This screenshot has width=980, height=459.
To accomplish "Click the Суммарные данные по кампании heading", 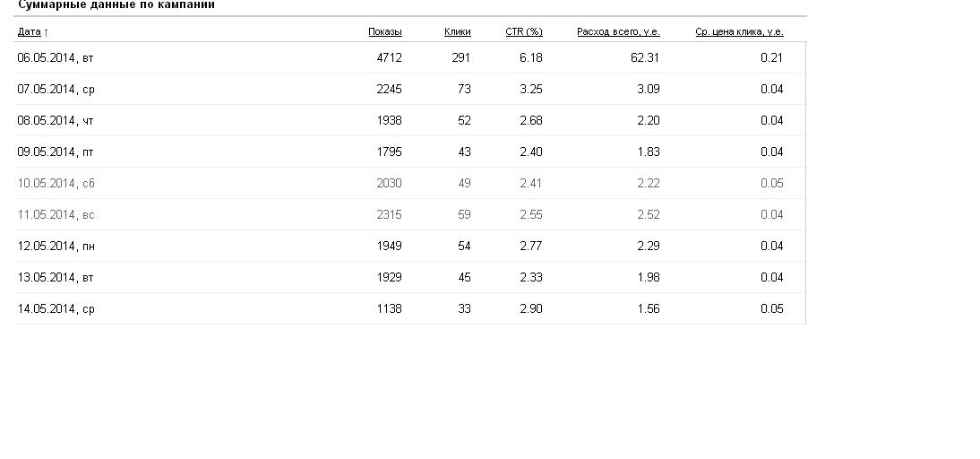I will click(x=116, y=5).
